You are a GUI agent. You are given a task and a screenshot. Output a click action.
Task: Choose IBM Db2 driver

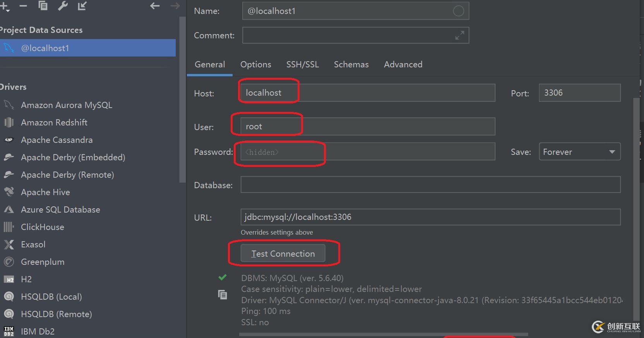pos(38,331)
